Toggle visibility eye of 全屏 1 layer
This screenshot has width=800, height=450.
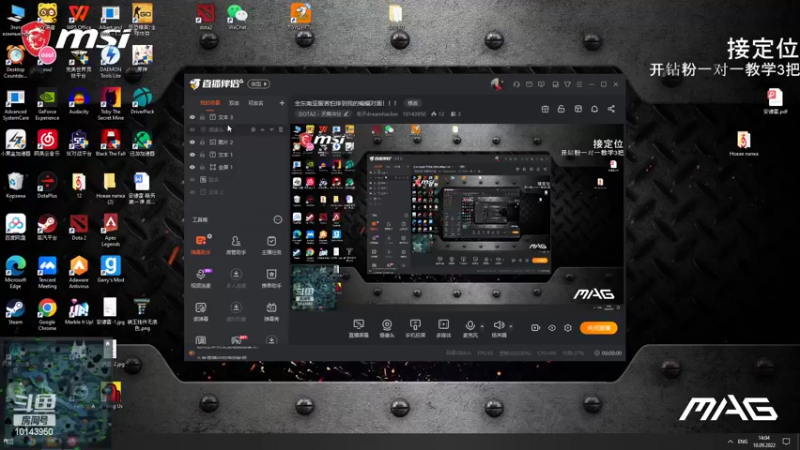[192, 167]
